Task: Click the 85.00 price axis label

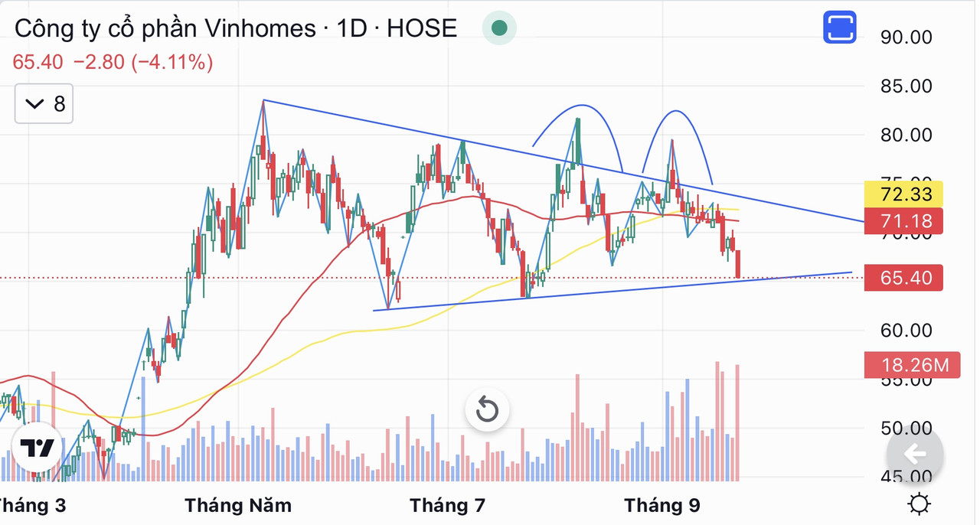Action: click(906, 86)
